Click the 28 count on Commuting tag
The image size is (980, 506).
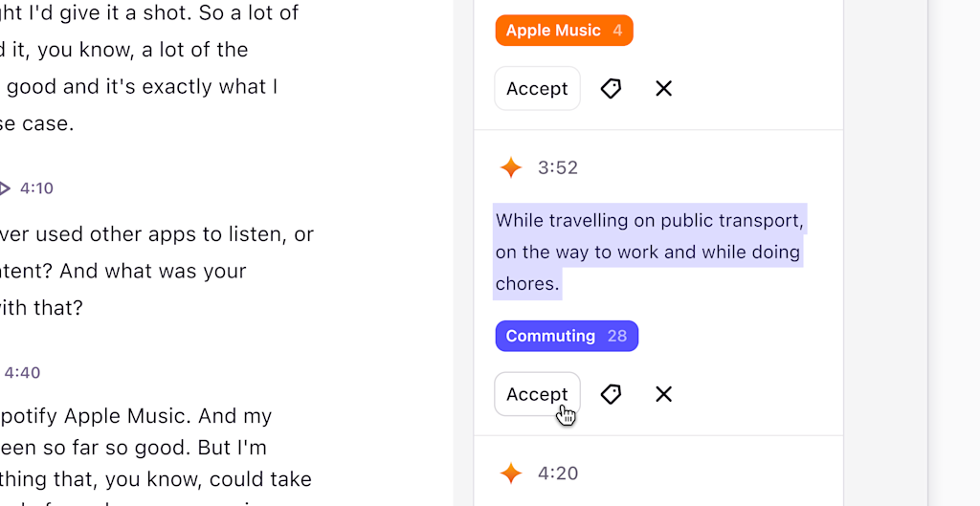[617, 336]
